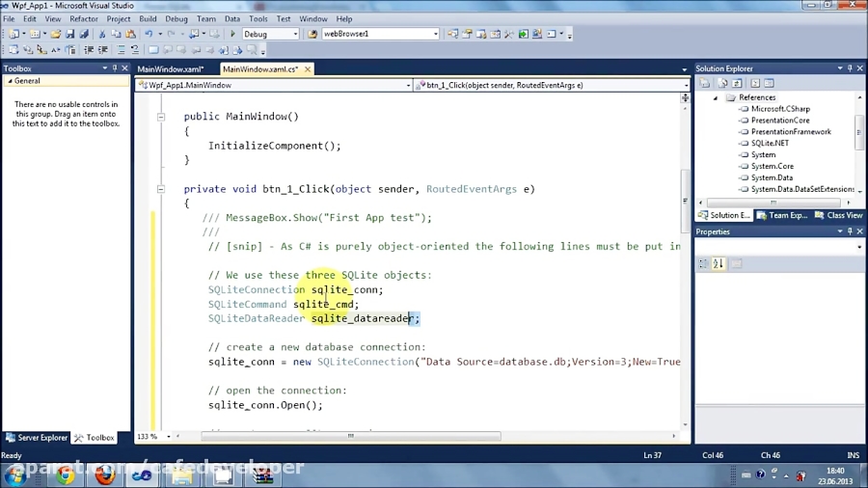The image size is (868, 488).
Task: Toggle auto-hide pin on Toolbox panel
Action: coord(115,68)
